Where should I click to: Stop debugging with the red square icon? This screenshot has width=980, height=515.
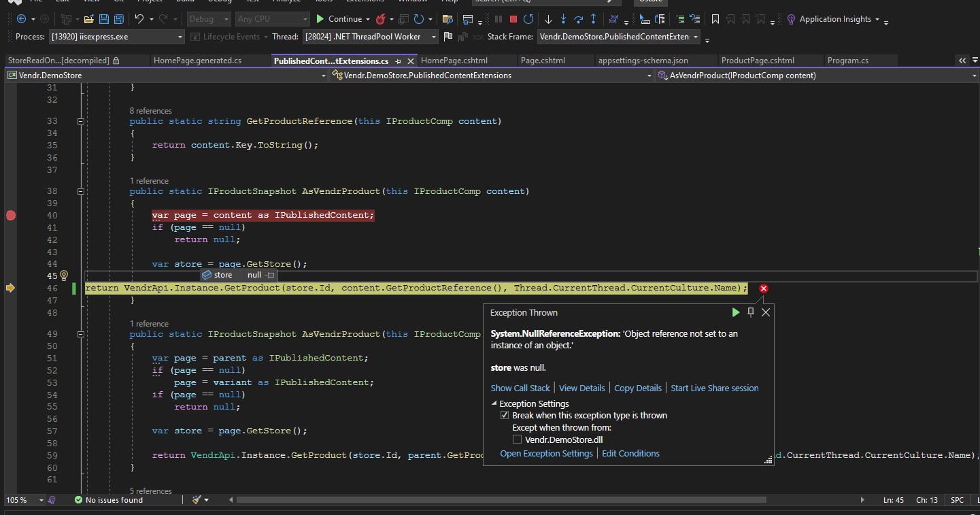[513, 19]
